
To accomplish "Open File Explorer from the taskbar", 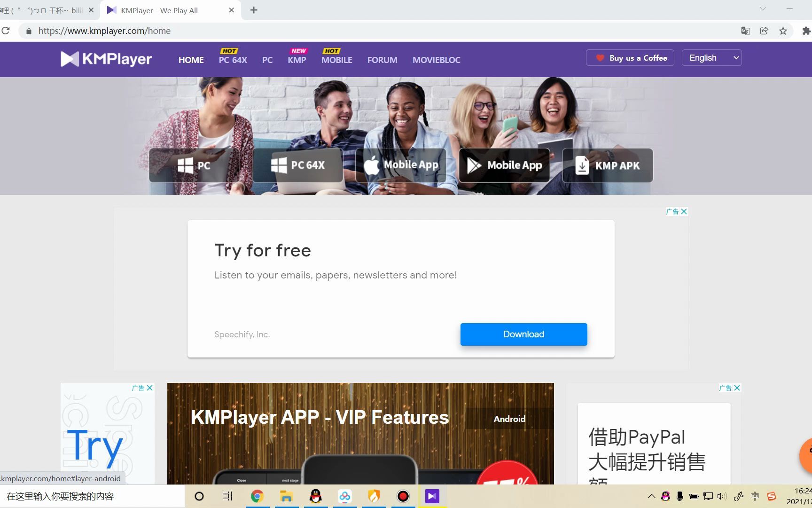I will click(x=286, y=496).
